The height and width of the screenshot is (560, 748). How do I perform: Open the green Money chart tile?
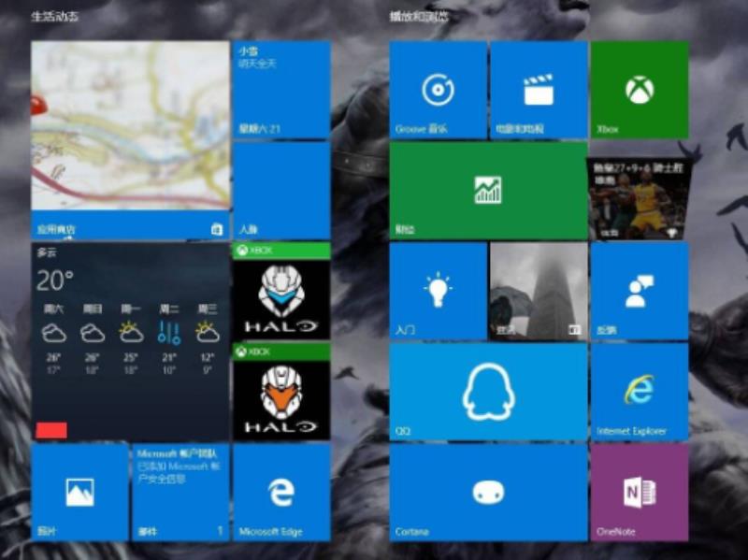[x=488, y=191]
